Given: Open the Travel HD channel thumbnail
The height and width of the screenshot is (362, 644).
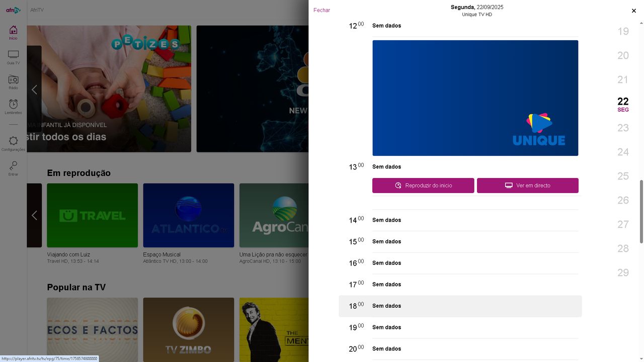Looking at the screenshot, I should 92,215.
